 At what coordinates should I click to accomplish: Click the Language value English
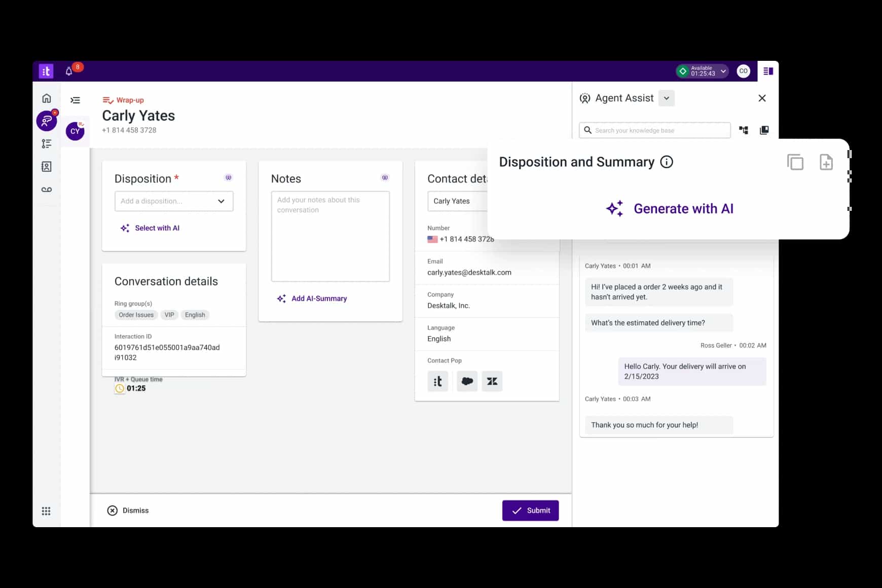439,339
